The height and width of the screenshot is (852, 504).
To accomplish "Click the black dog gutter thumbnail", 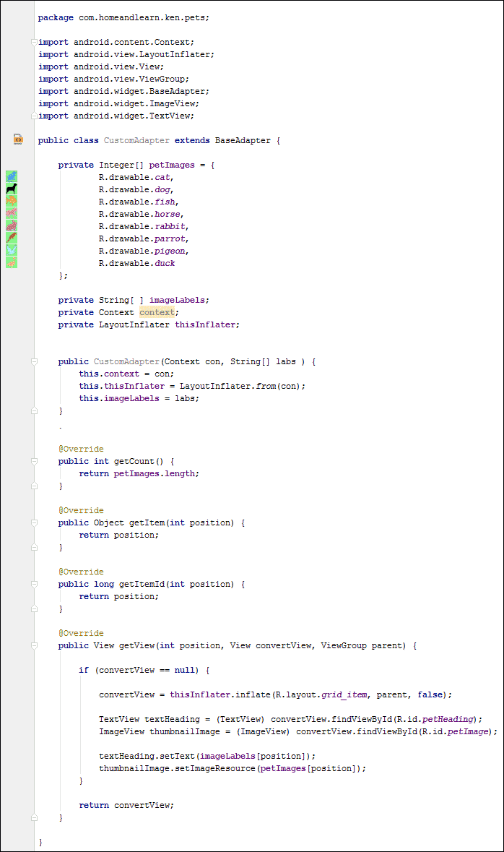I will pyautogui.click(x=12, y=189).
